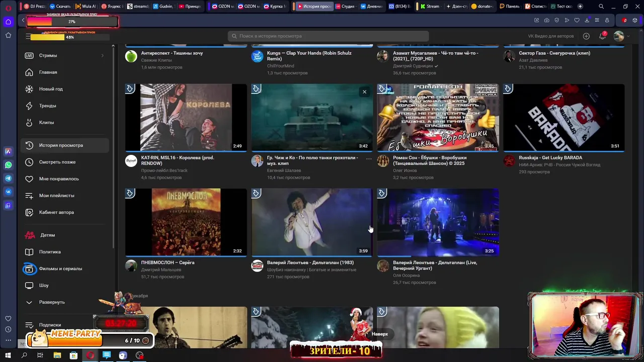The image size is (644, 362).
Task: Play the Russkaja Get Lucky BARADA thumbnail
Action: click(564, 118)
